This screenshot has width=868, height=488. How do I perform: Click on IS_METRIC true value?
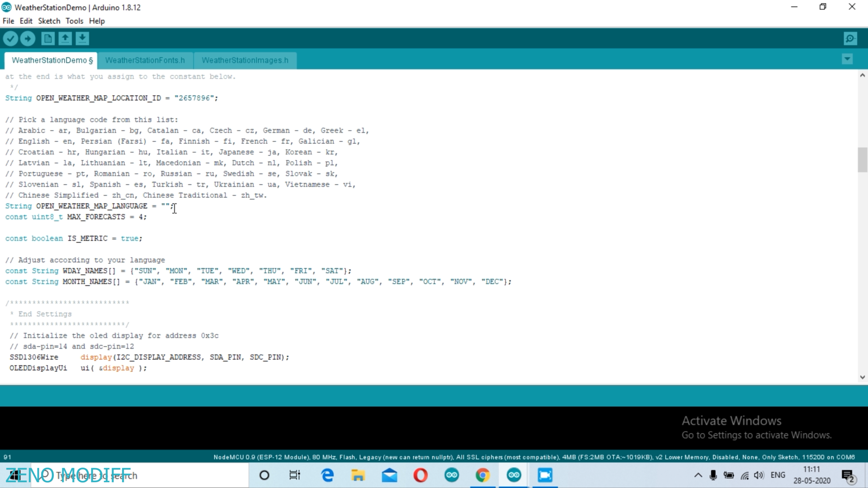pos(129,239)
